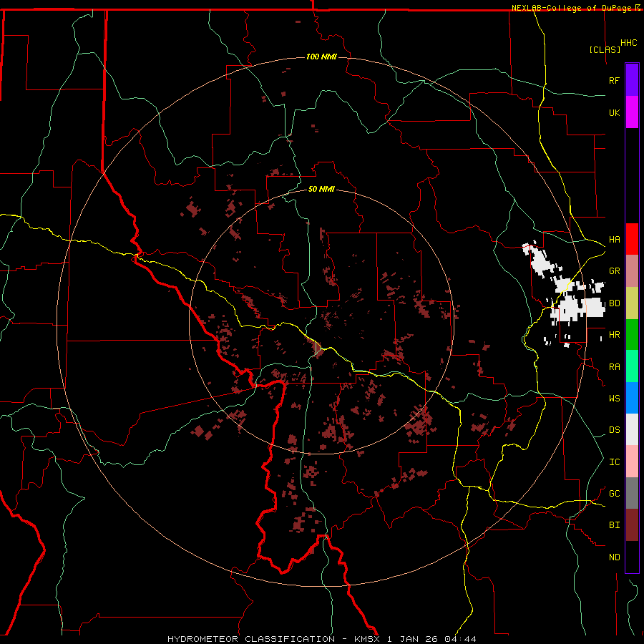Click the 1 JAN 26 date stamp
The image size is (644, 644).
point(412,639)
